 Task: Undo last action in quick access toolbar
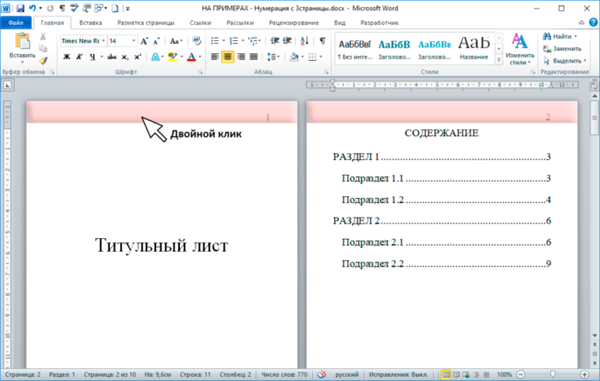pos(33,8)
